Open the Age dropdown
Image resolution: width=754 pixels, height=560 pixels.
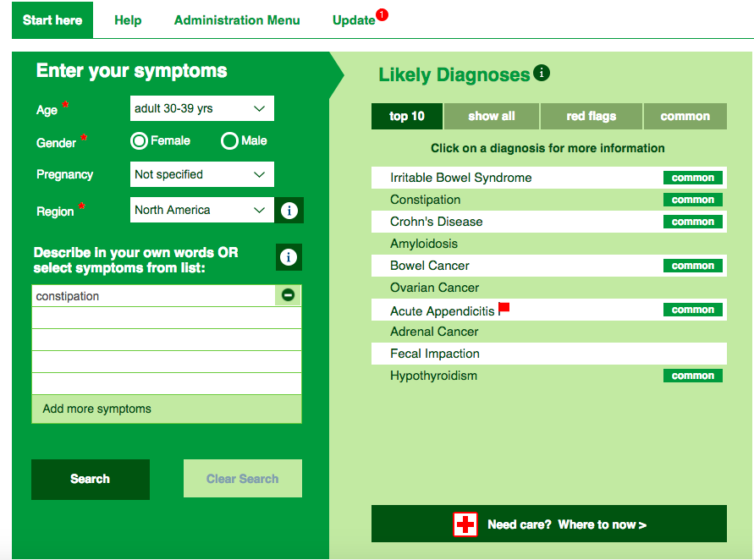[x=201, y=108]
